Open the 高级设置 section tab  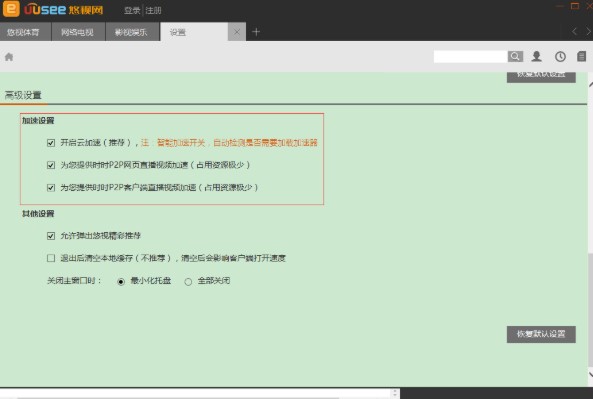[x=23, y=95]
